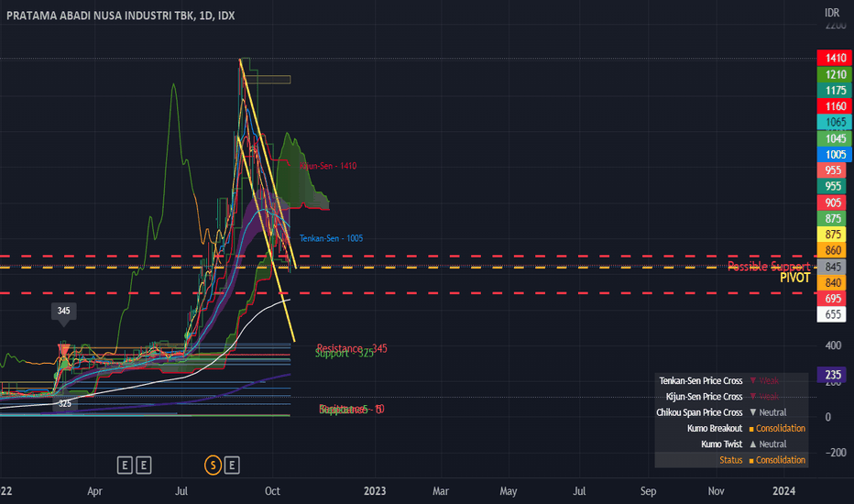Select the teal 1175 price label

(x=835, y=90)
